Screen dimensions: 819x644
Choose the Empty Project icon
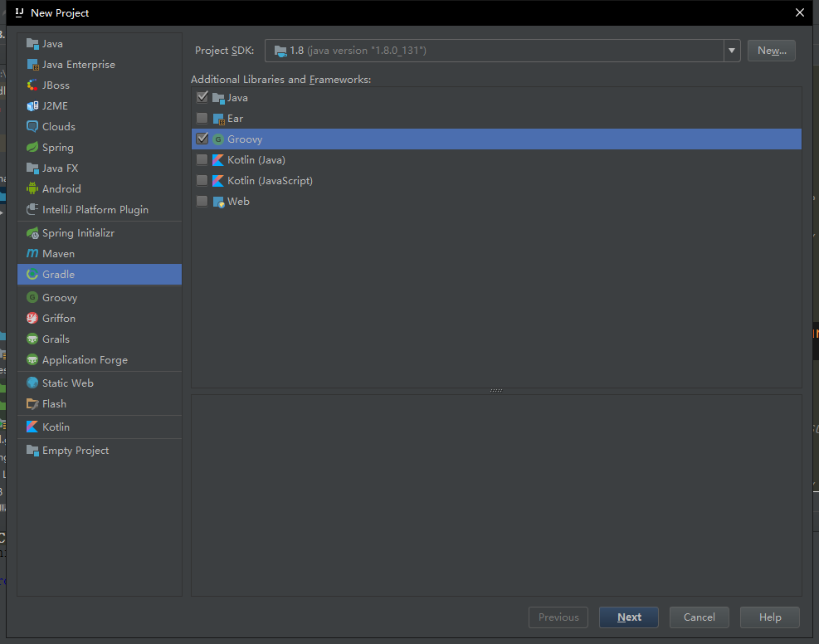[x=32, y=451]
